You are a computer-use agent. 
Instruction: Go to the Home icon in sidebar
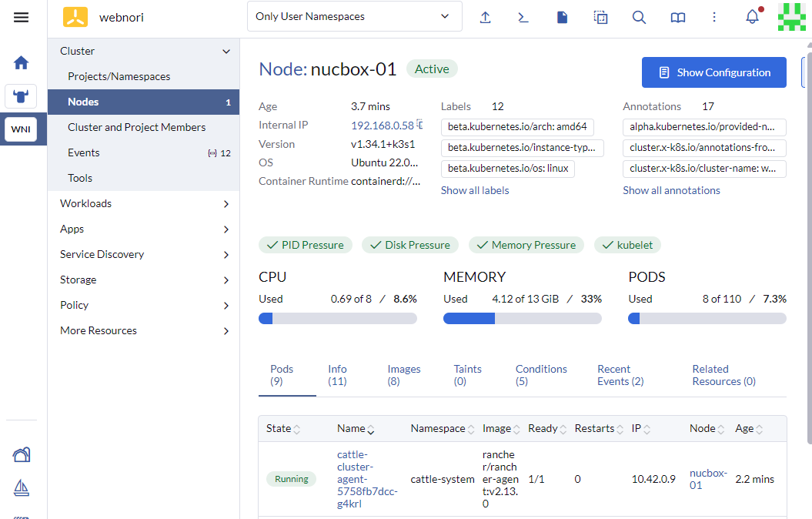(x=21, y=62)
